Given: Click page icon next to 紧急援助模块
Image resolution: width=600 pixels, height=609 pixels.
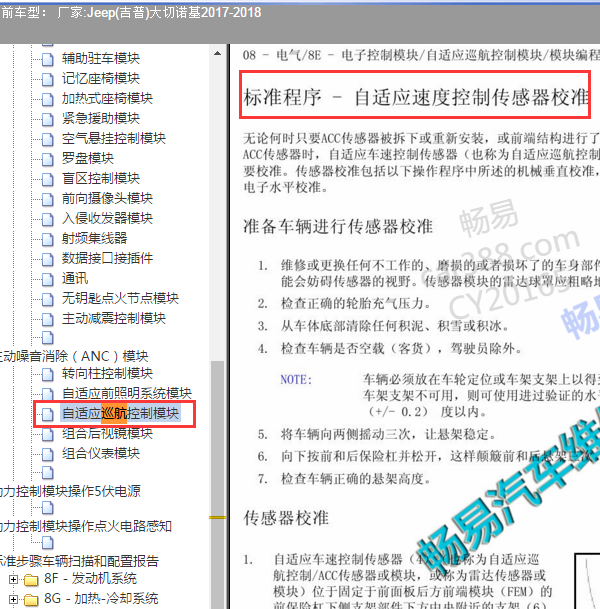Looking at the screenshot, I should point(48,119).
